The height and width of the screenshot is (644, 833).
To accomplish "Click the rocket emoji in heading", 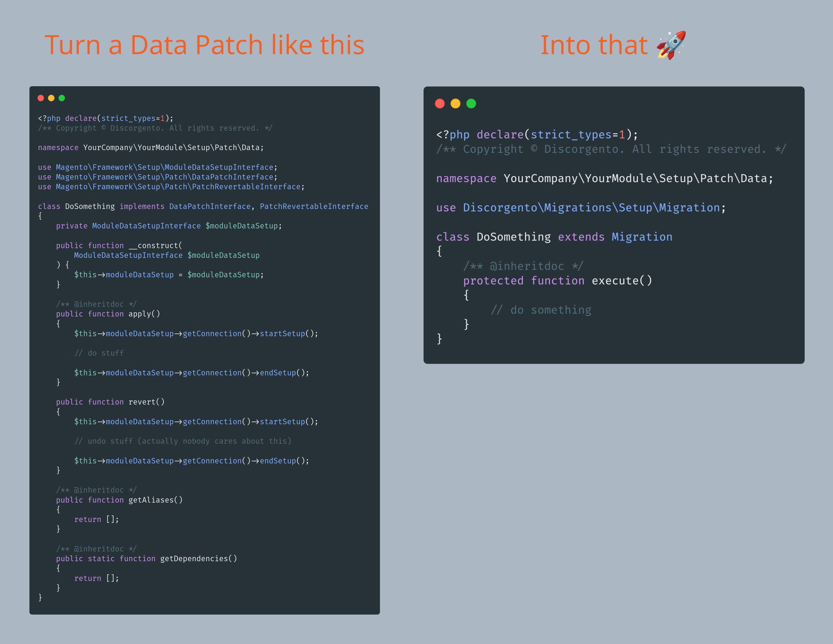I will pyautogui.click(x=671, y=45).
